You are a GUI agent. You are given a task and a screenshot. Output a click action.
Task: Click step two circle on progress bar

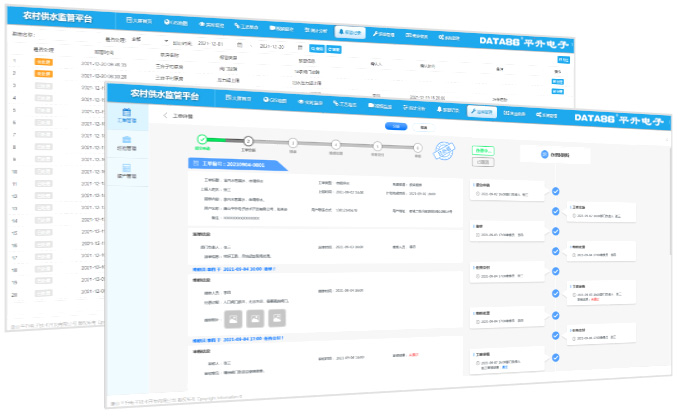click(x=248, y=141)
